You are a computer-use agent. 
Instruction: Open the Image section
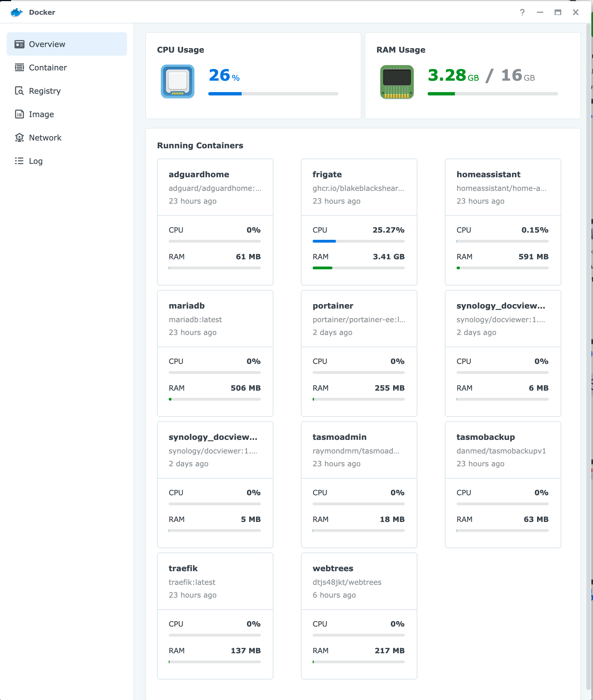coord(41,114)
